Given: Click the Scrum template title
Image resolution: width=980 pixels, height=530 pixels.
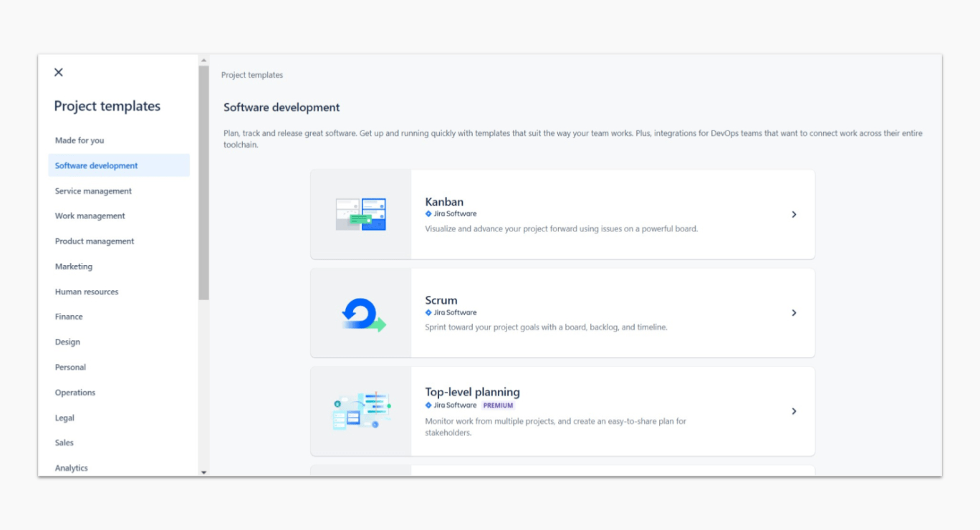Looking at the screenshot, I should click(441, 300).
